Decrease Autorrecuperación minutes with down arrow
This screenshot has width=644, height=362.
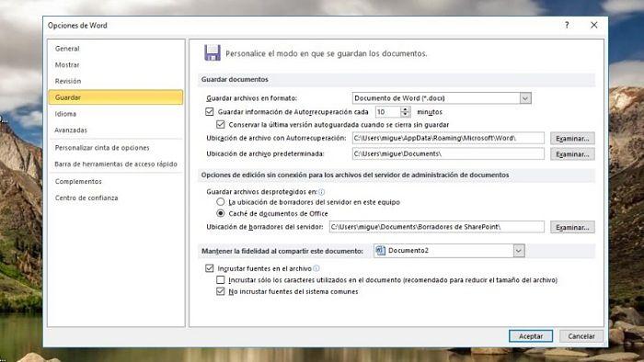tap(406, 114)
